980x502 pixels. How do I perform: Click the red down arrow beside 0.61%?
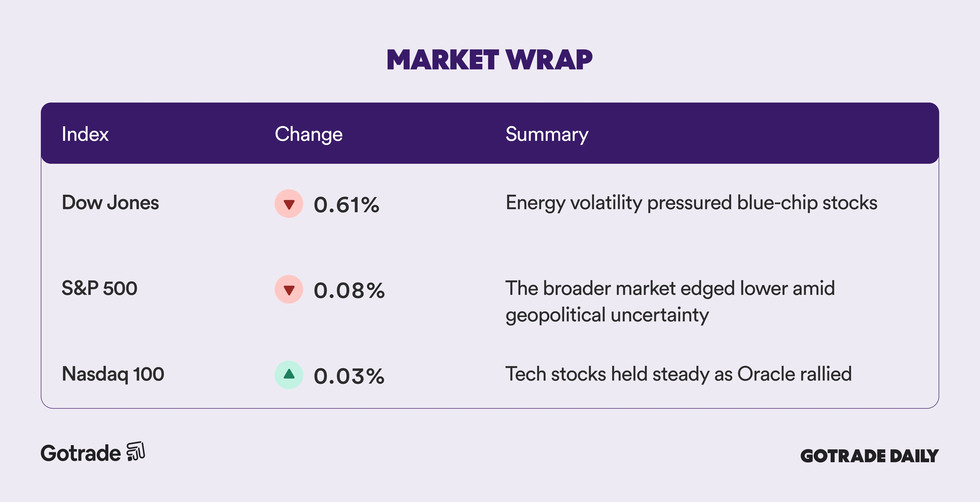(289, 204)
